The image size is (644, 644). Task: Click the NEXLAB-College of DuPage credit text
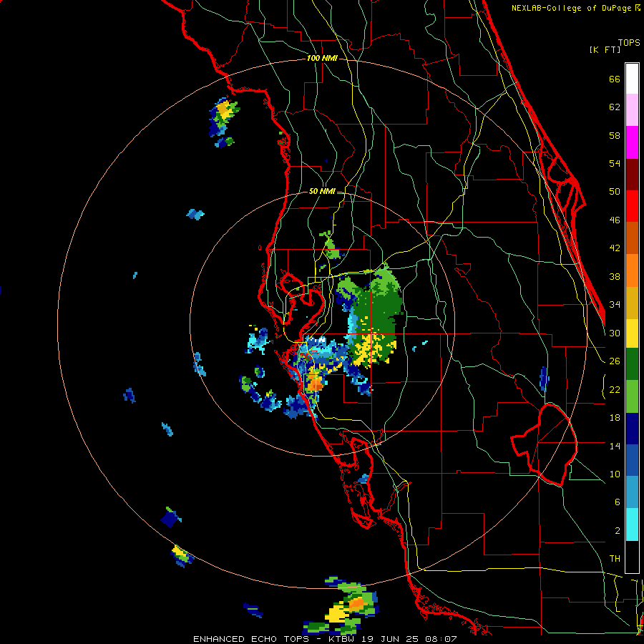[571, 8]
